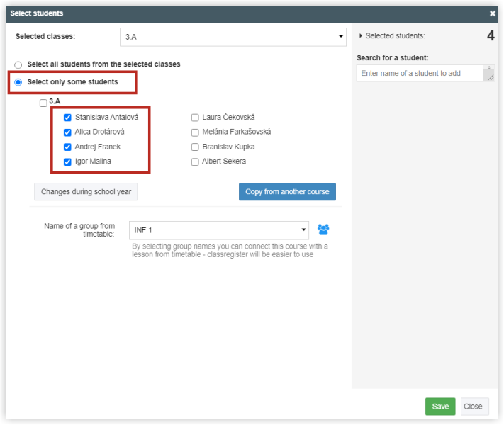Screen dimensions: 504x425
Task: Open the Selected classes dropdown
Action: [233, 37]
